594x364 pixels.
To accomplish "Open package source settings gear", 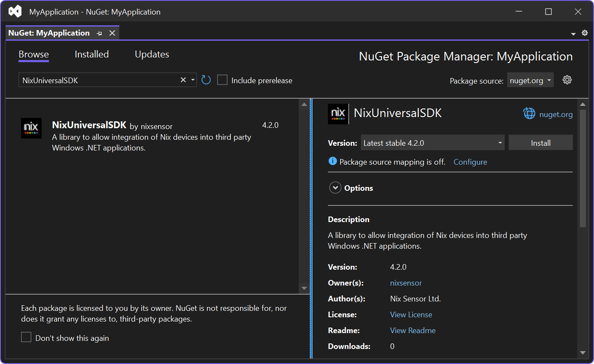I will click(x=567, y=80).
